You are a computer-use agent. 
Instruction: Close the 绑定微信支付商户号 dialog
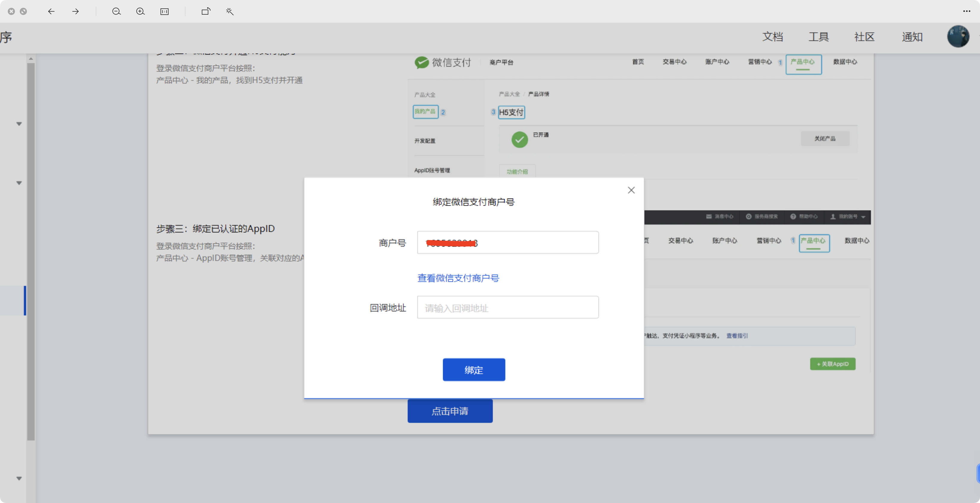tap(631, 190)
